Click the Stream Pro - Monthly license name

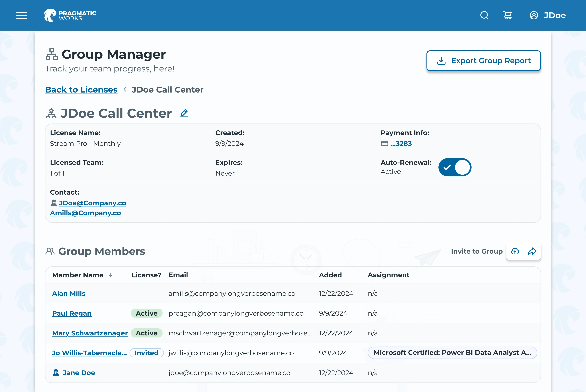85,143
